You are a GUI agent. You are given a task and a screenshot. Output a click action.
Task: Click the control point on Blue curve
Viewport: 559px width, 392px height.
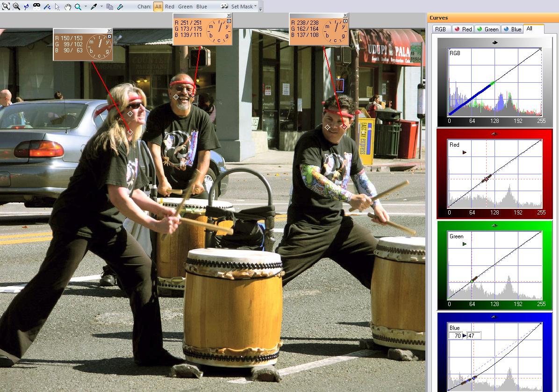click(474, 378)
